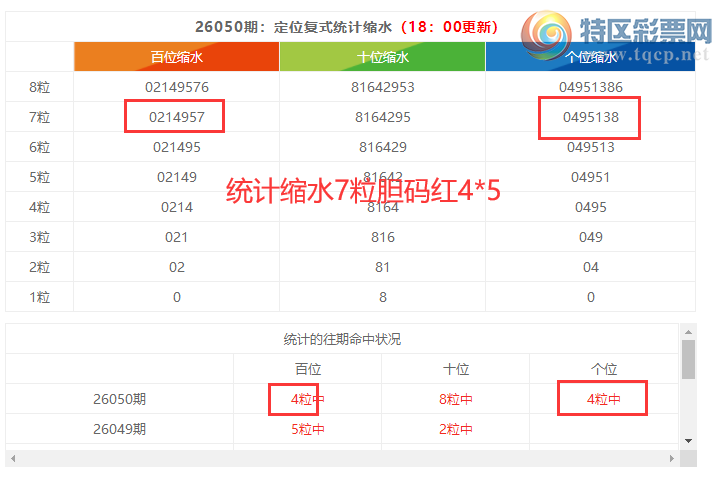Click cell value 8164295
Screen dimensions: 722x497
pos(383,117)
